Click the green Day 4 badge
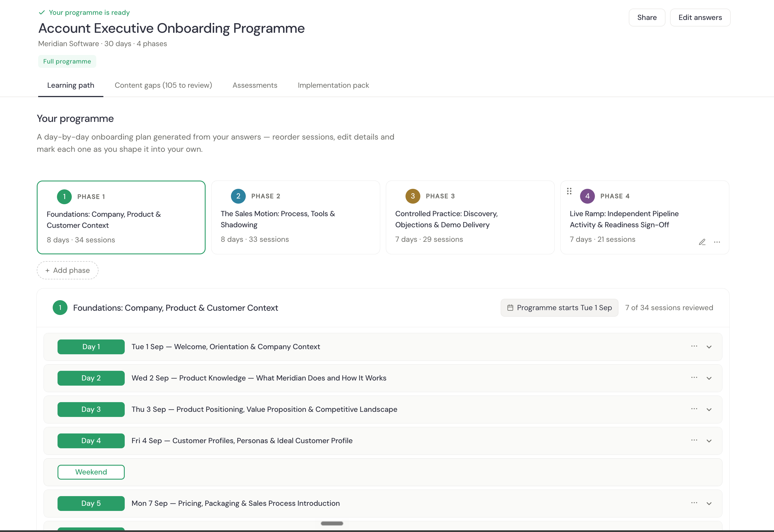The width and height of the screenshot is (774, 532). point(91,441)
